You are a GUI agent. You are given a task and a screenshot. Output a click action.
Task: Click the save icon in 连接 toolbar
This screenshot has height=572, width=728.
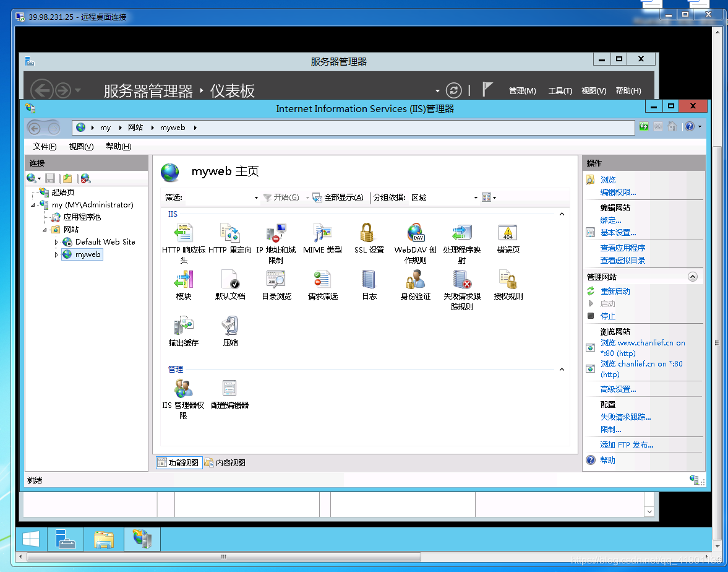50,178
